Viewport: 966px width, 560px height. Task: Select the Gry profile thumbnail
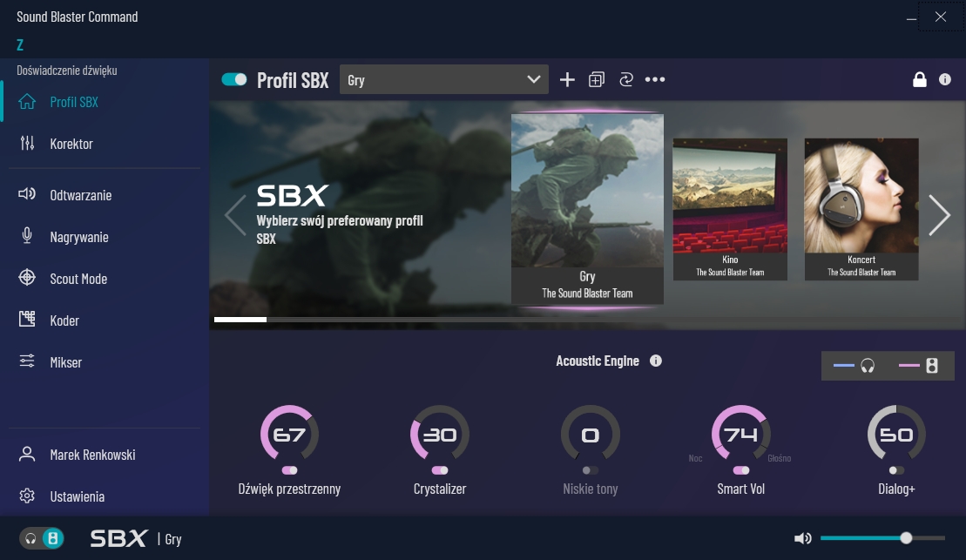pyautogui.click(x=587, y=209)
